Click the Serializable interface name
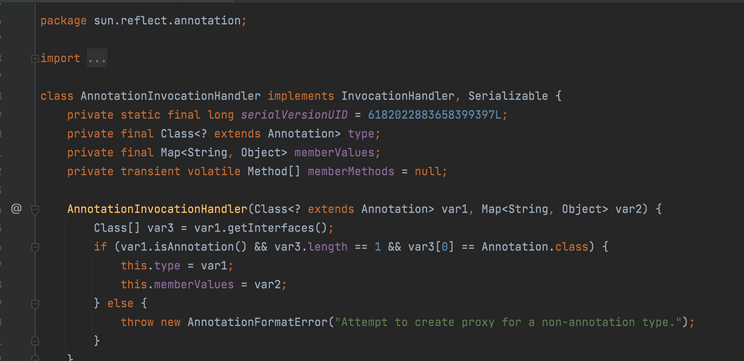Screen dimensions: 744x361 [508, 96]
